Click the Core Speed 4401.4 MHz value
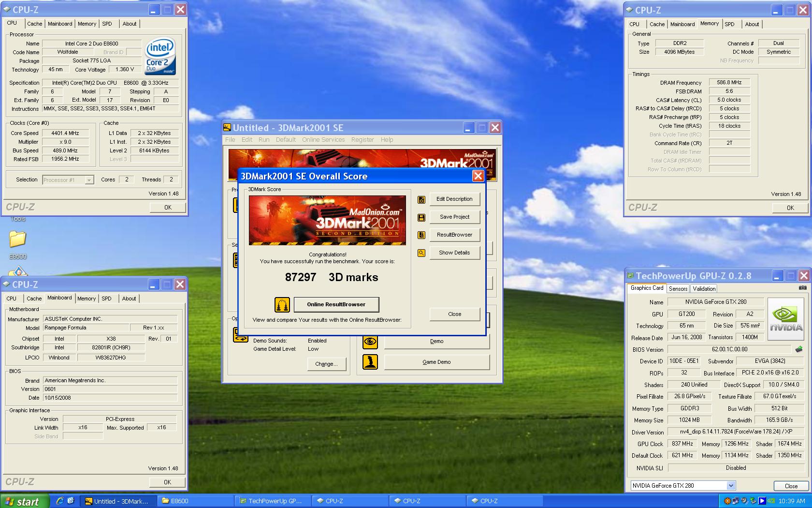 click(65, 133)
